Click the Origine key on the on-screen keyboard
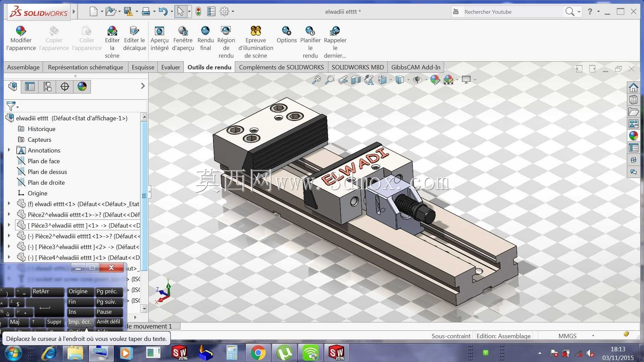This screenshot has height=362, width=644. [80, 292]
